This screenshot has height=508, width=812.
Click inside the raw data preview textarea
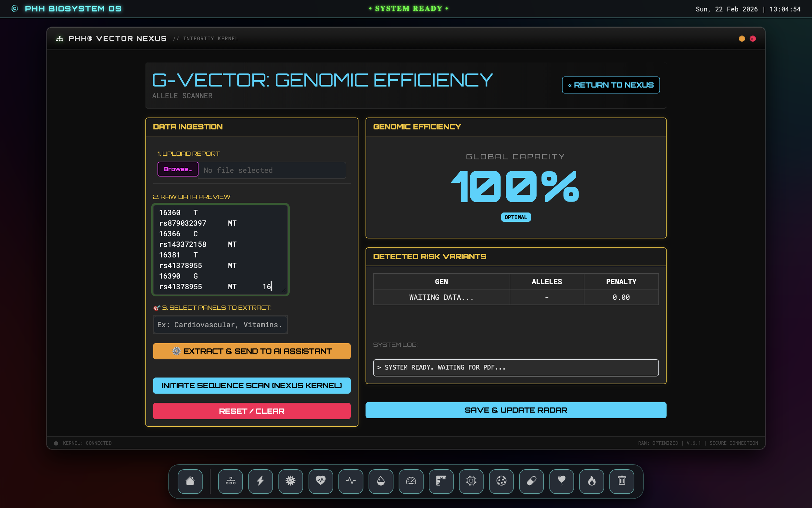click(x=220, y=249)
